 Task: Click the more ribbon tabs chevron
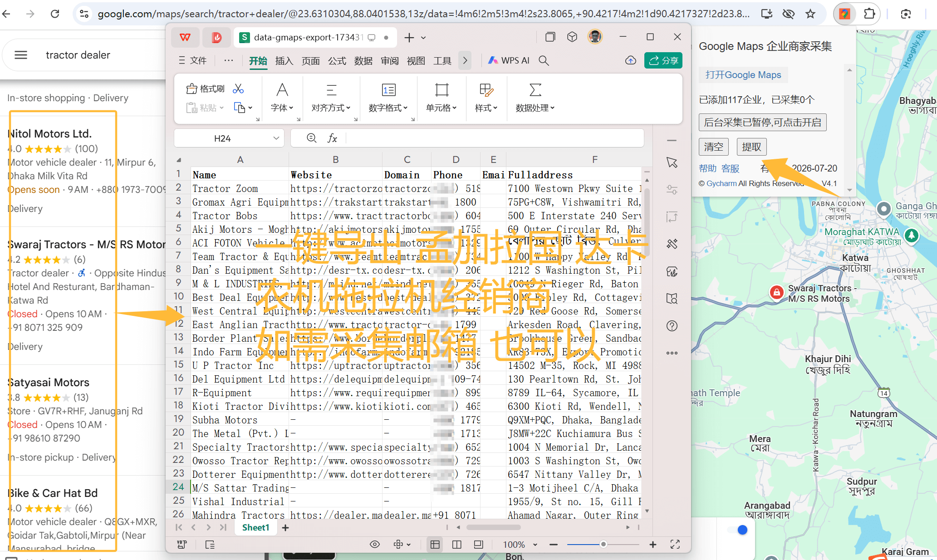coord(465,61)
